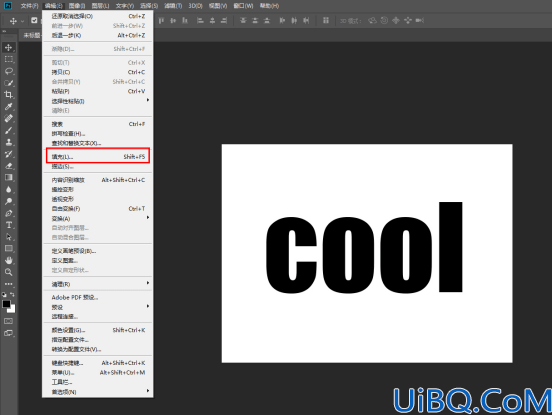
Task: Expand the 变换(A) submenu
Action: click(x=97, y=218)
